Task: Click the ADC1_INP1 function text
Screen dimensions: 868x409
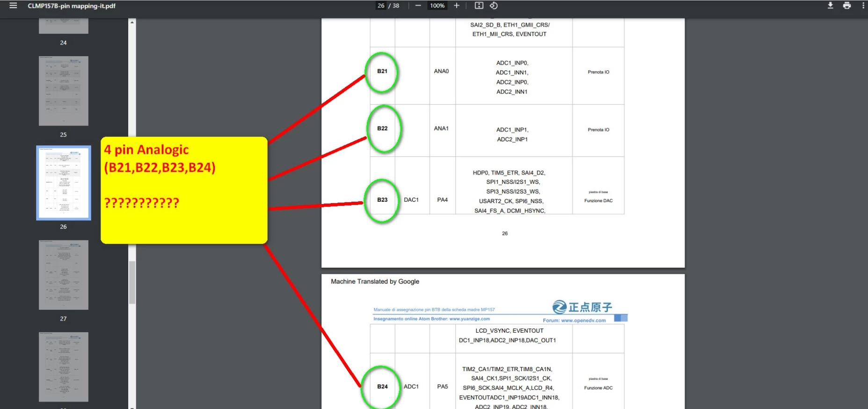Action: 512,130
